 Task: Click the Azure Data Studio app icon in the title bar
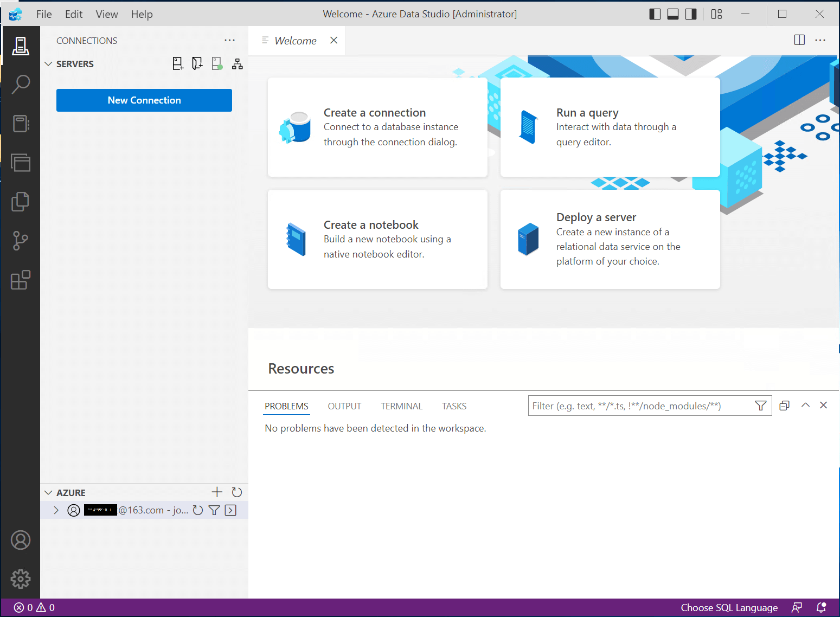[x=16, y=14]
